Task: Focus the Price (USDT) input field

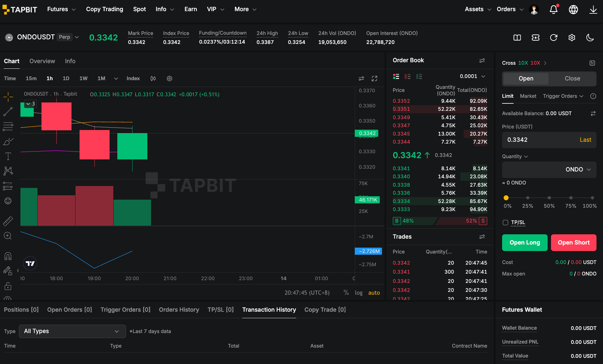Action: coord(549,140)
